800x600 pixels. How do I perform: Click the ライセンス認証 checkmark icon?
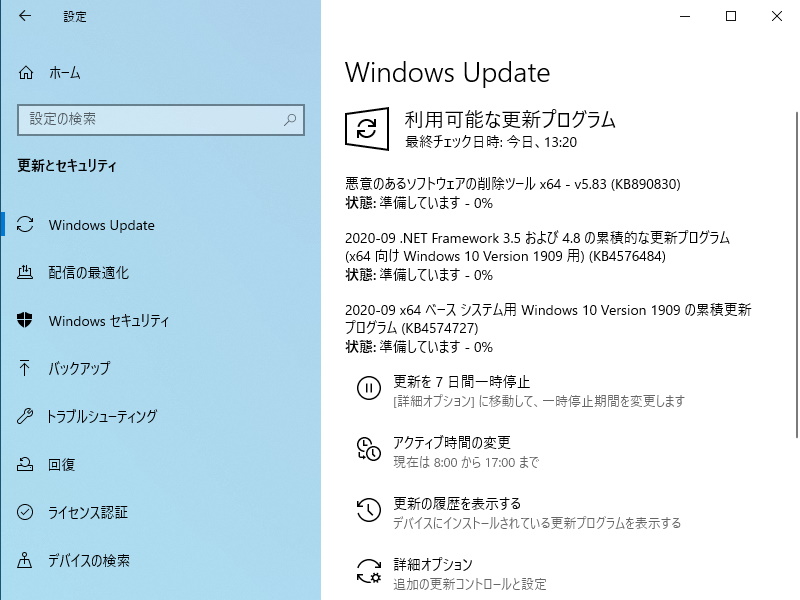point(24,512)
